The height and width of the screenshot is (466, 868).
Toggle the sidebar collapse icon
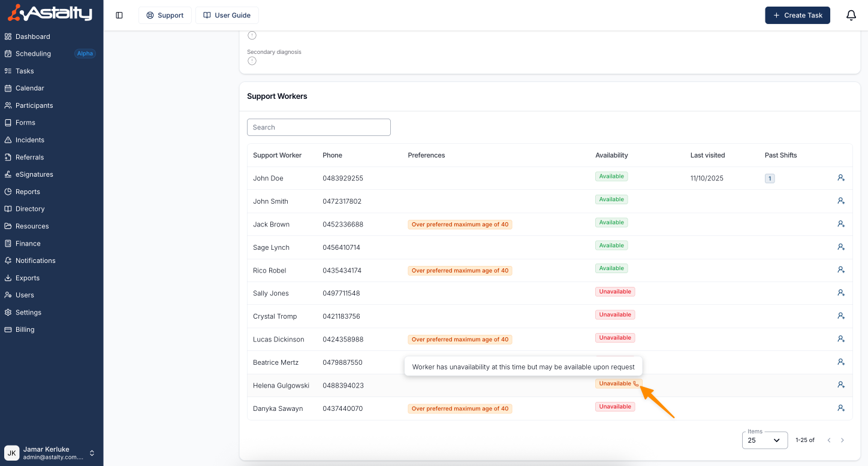(119, 16)
